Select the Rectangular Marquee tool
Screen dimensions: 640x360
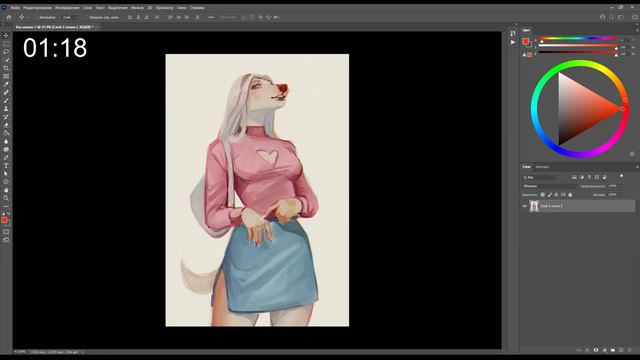point(6,44)
